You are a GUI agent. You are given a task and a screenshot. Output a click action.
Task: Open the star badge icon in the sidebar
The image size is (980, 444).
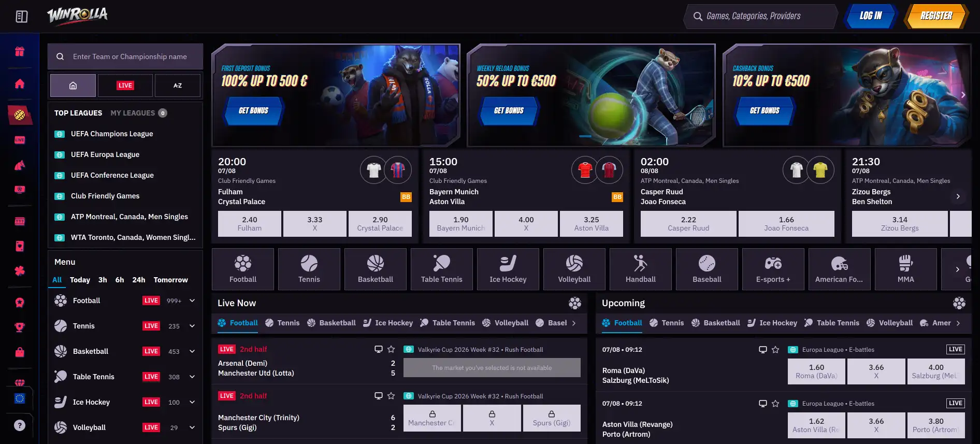[20, 303]
